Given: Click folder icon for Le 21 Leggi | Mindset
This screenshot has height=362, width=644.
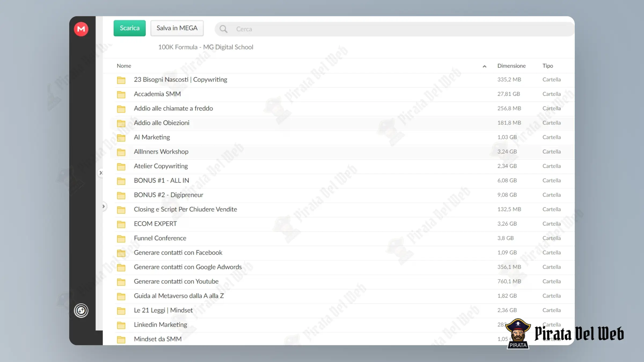Looking at the screenshot, I should pos(121,311).
